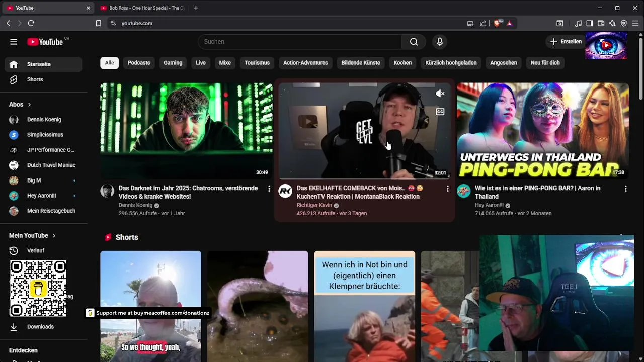Viewport: 644px width, 362px height.
Task: Click Richtiger Kevin channel name link
Action: [x=314, y=205]
